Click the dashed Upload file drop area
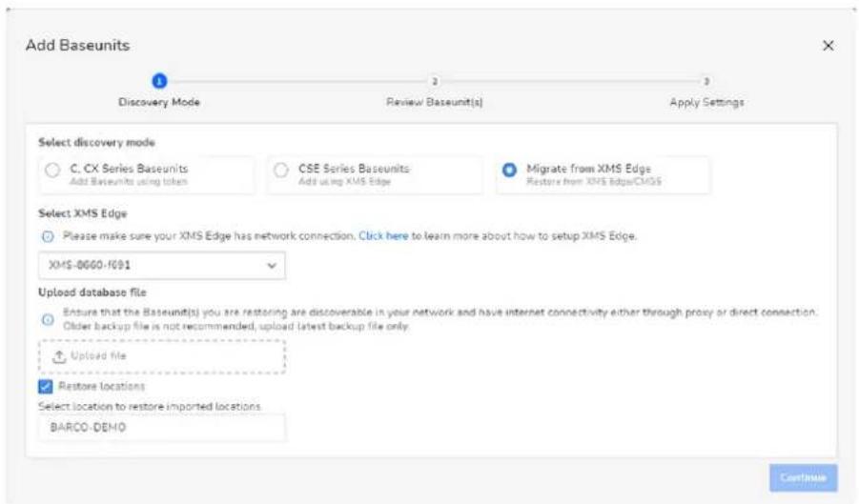 pyautogui.click(x=162, y=356)
